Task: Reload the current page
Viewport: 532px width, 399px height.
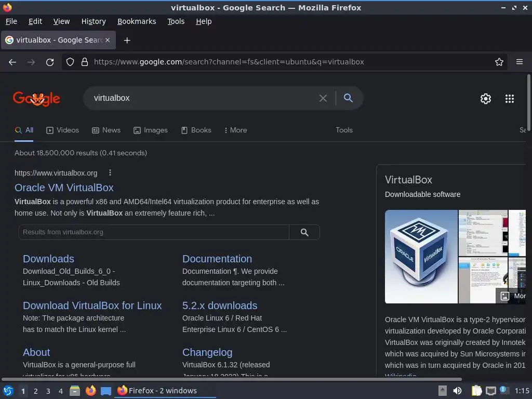Action: click(50, 62)
